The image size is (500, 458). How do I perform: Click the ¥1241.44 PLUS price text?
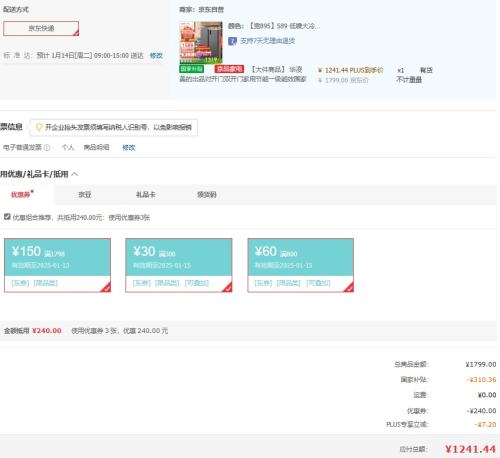point(351,70)
